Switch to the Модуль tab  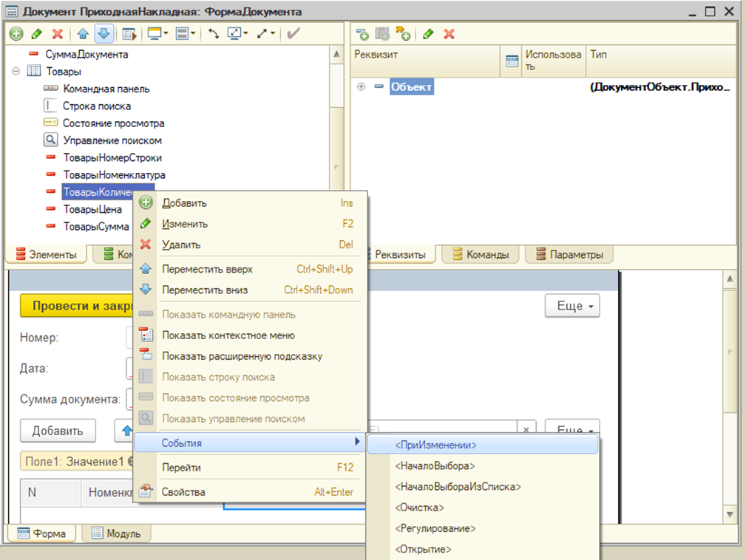pyautogui.click(x=117, y=533)
